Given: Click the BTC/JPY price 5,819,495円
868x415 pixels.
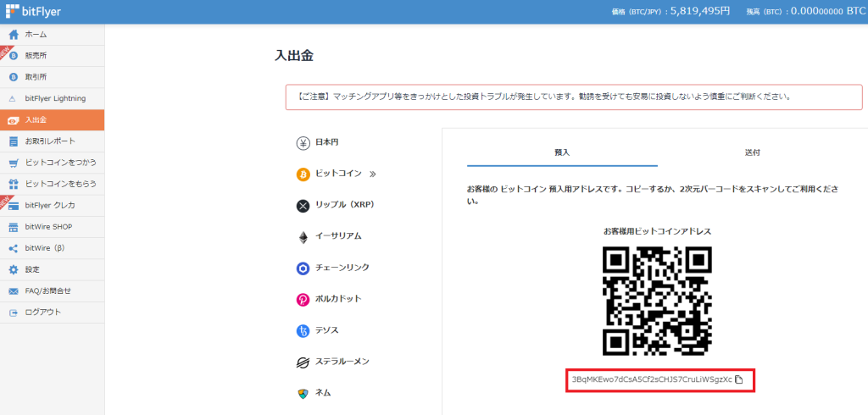Looking at the screenshot, I should [699, 11].
